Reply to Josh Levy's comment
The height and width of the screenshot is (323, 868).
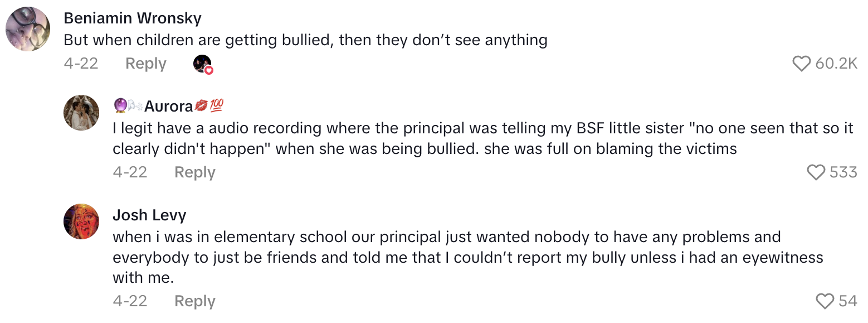point(195,301)
